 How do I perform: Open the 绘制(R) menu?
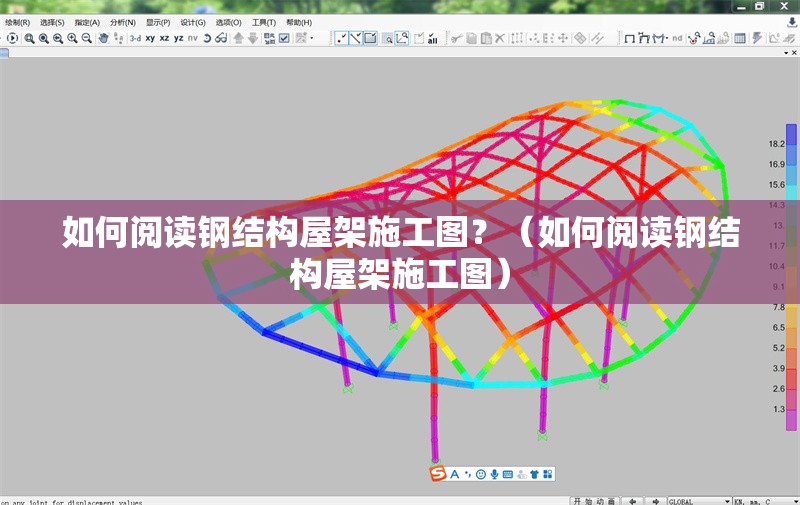coord(17,22)
